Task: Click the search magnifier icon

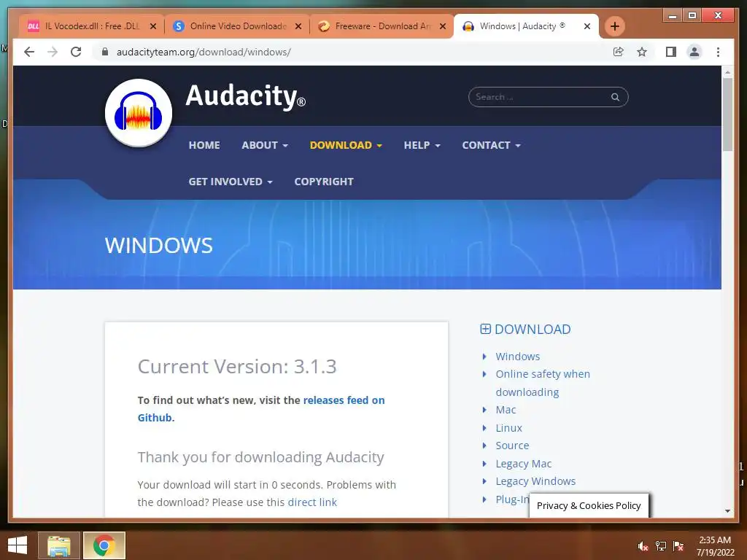Action: pos(616,97)
